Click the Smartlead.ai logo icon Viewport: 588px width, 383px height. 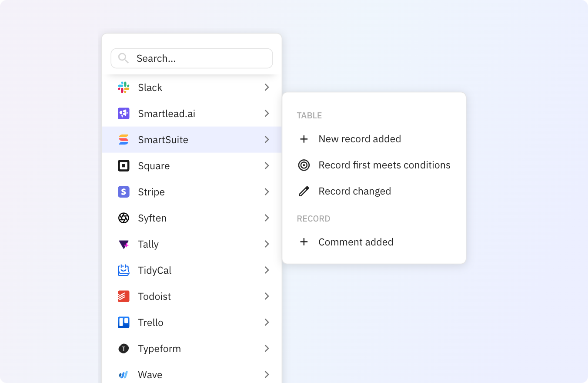(124, 114)
